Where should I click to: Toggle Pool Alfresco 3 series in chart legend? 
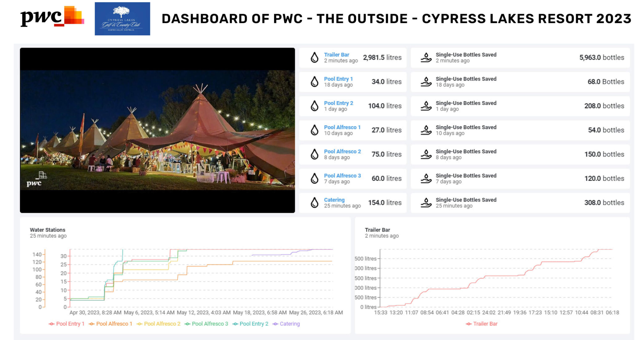pyautogui.click(x=206, y=324)
